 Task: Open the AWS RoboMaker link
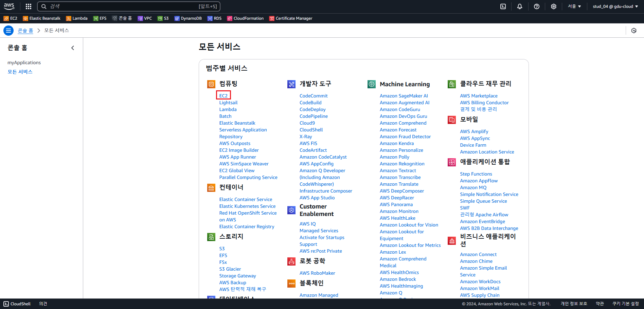point(317,273)
